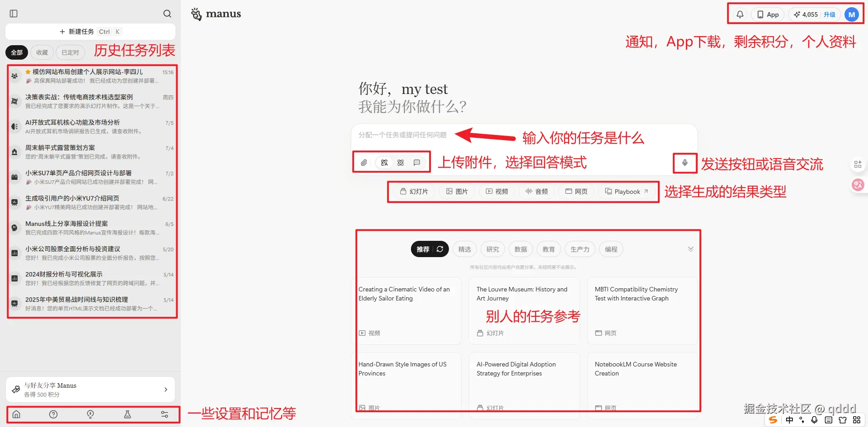The height and width of the screenshot is (427, 868).
Task: Select the first answer mode icon with letter A
Action: 384,163
